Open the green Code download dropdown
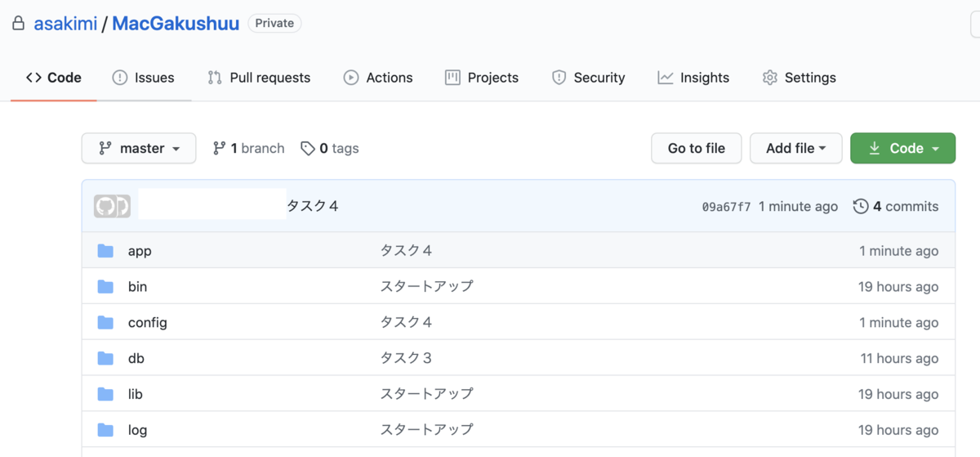The width and height of the screenshot is (980, 457). 902,148
